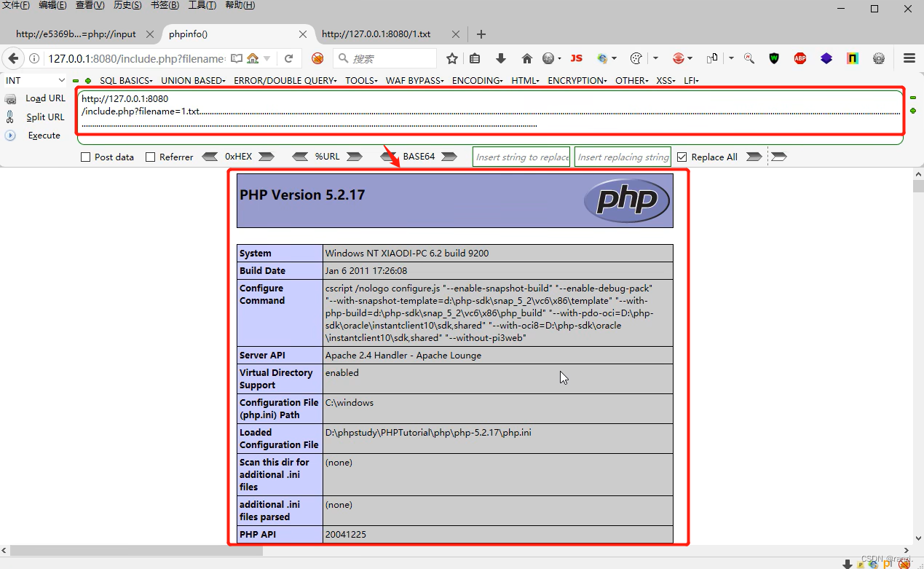Open UNION BASED dropdown menu
The image size is (924, 569).
pos(193,80)
